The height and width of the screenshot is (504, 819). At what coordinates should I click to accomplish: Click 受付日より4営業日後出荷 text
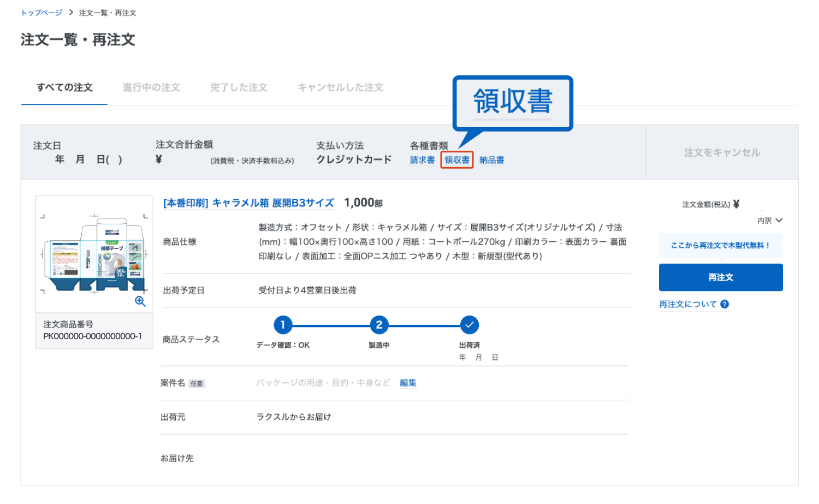click(307, 290)
